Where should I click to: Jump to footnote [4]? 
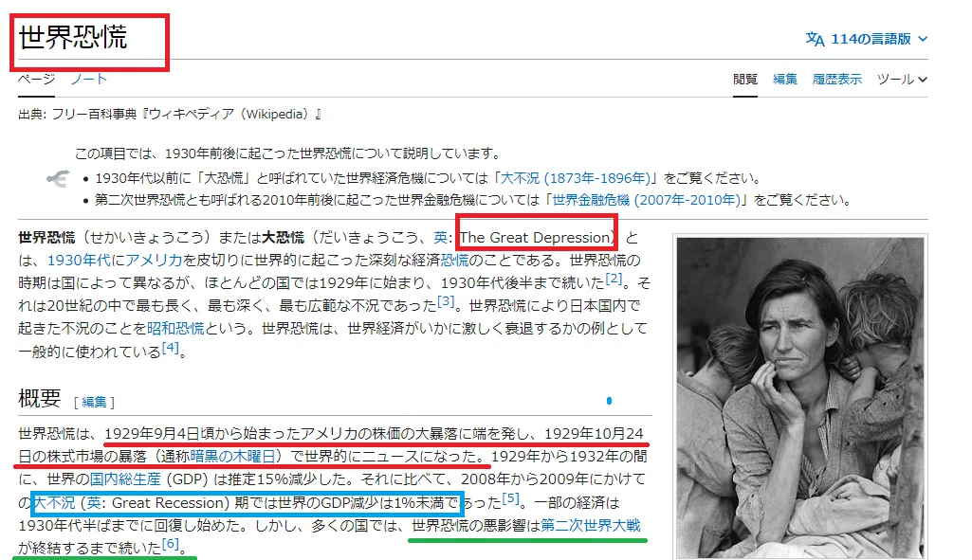(x=170, y=348)
